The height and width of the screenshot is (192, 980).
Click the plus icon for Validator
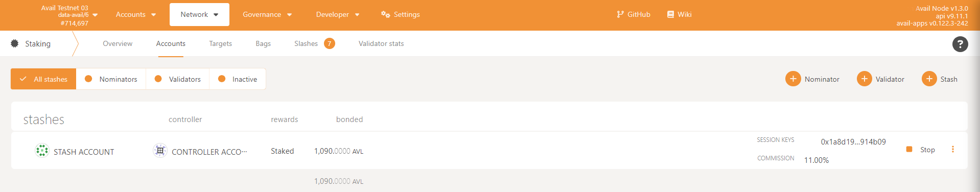(x=864, y=79)
